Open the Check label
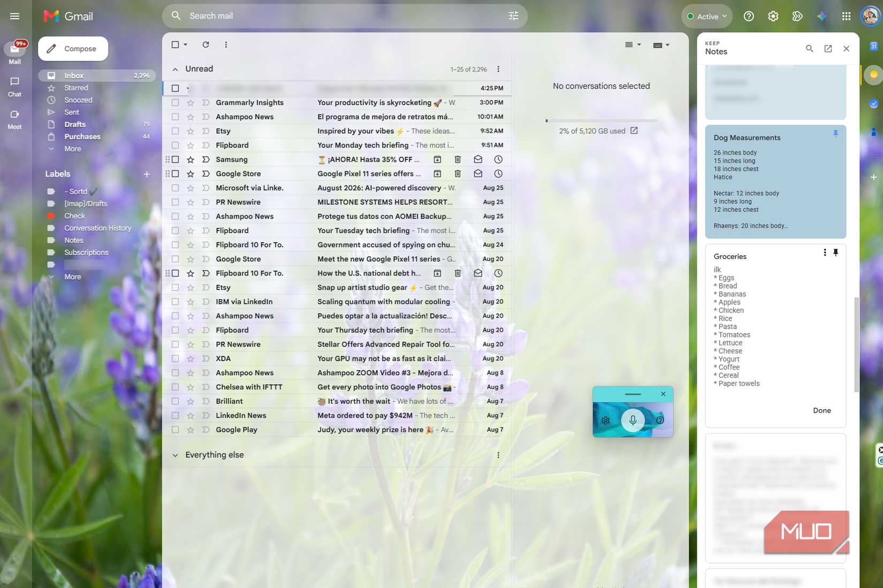The width and height of the screenshot is (883, 588). [75, 216]
